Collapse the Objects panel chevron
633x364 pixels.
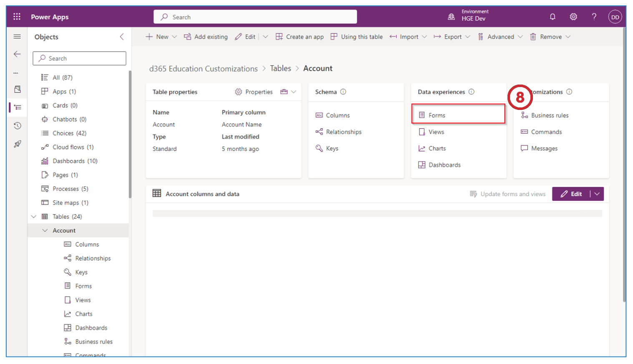pyautogui.click(x=122, y=37)
